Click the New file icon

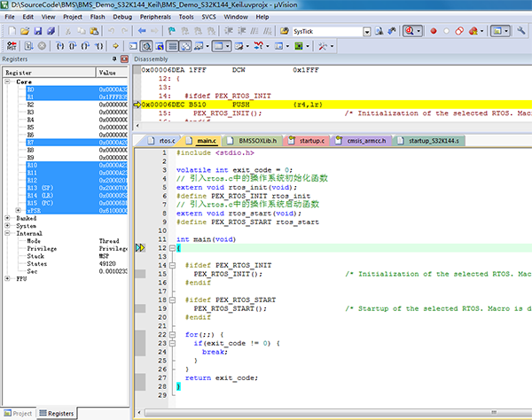[x=10, y=31]
